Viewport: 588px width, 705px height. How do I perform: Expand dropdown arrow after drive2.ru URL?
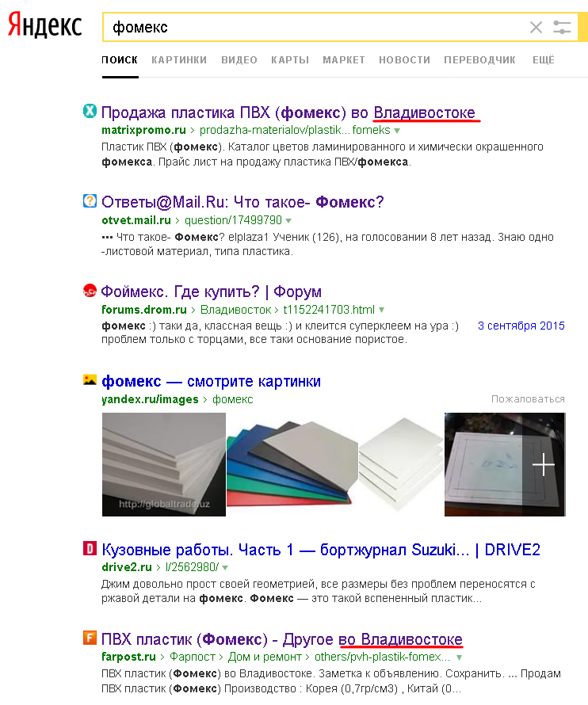[x=225, y=568]
